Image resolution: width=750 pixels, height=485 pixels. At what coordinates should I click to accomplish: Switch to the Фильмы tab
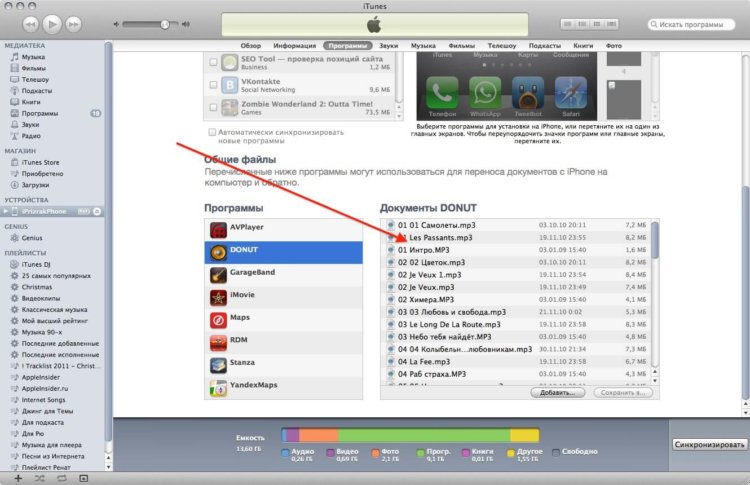(462, 46)
